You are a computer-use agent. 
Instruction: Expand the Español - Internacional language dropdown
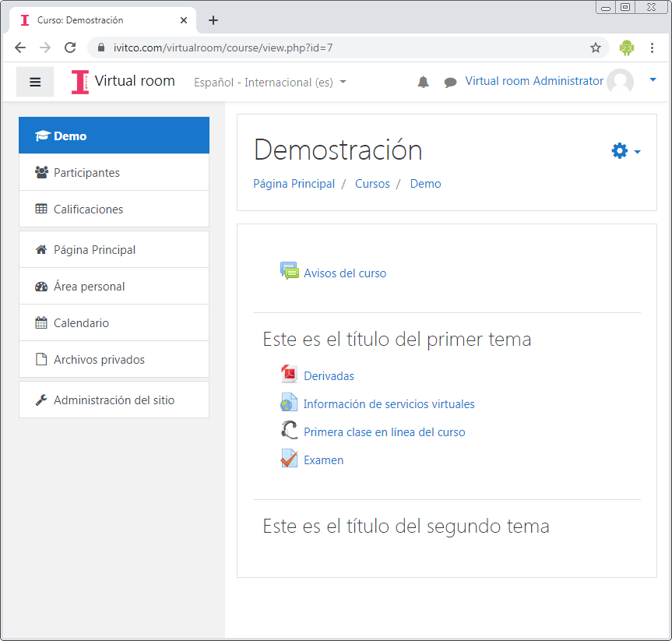click(270, 82)
